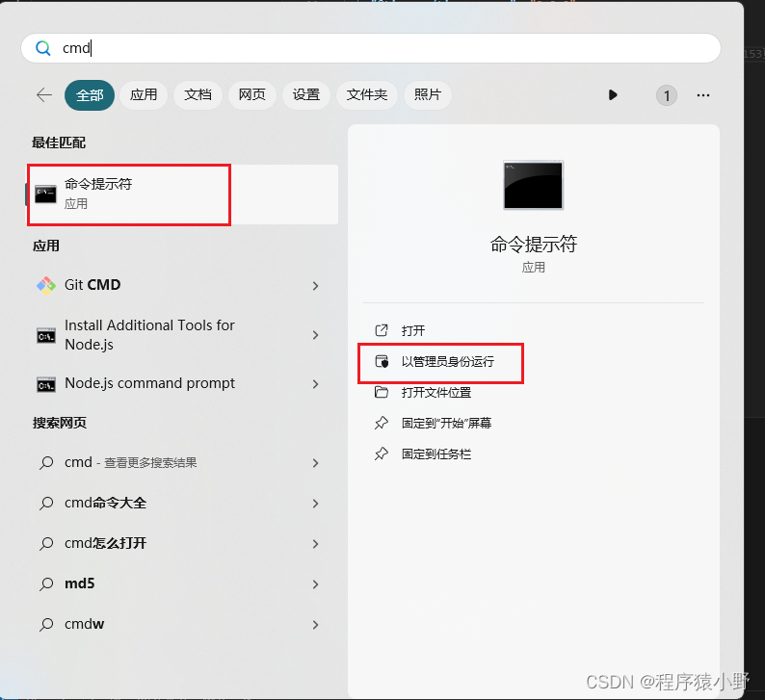Click the Install Additional Tools for Node.js icon
765x700 pixels.
[x=46, y=335]
